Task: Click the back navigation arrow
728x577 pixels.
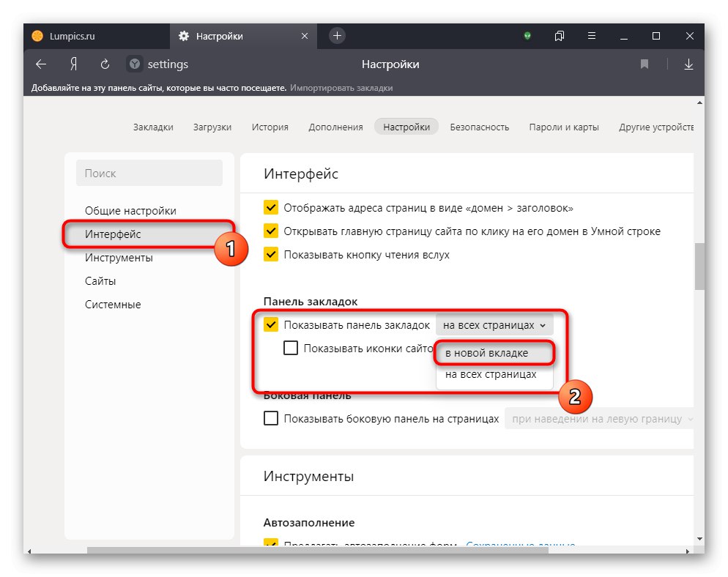Action: pos(40,64)
